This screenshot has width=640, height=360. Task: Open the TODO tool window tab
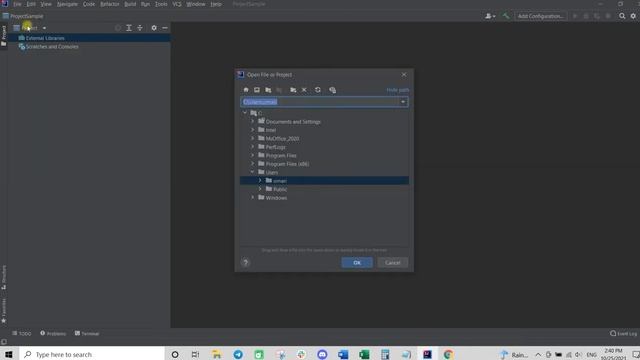tap(22, 333)
